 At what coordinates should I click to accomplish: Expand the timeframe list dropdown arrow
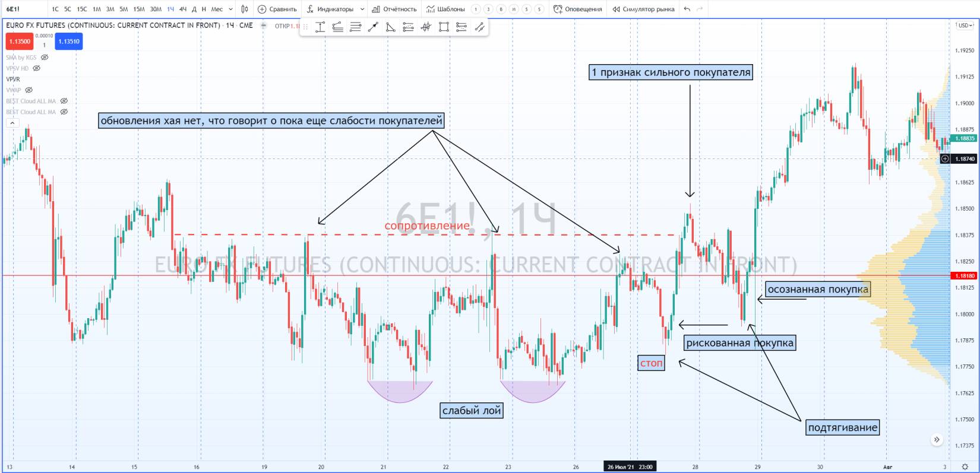230,9
